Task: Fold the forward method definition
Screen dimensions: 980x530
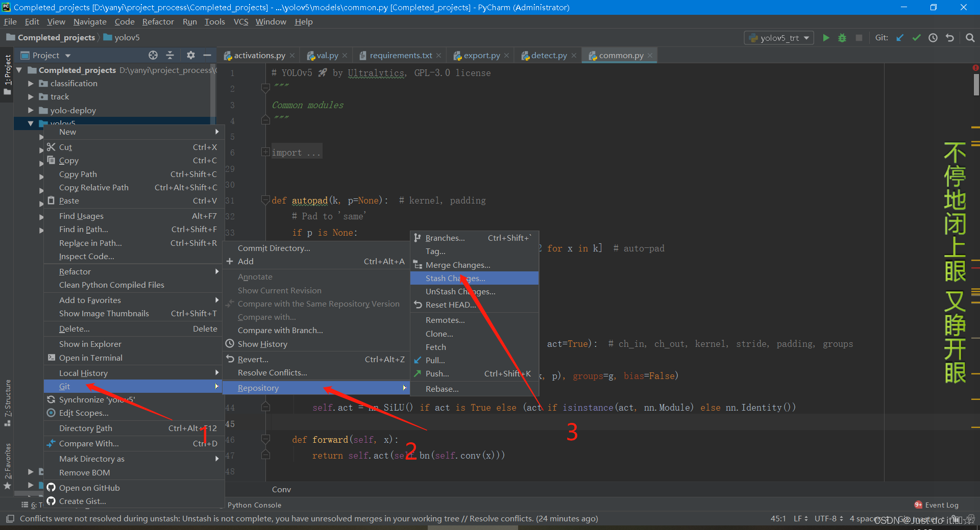Action: click(265, 439)
